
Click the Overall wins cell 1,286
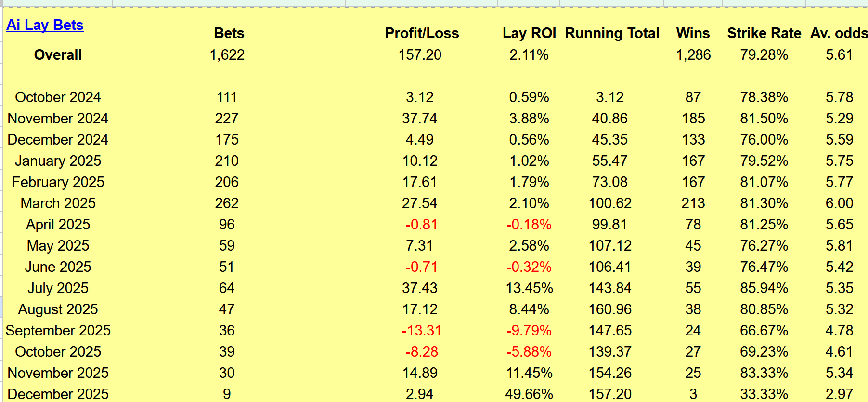693,55
